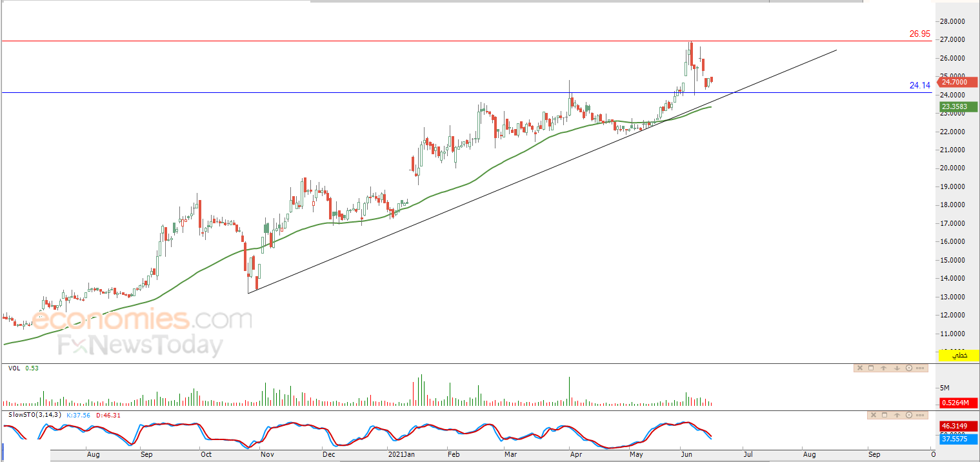Screen dimensions: 980x462
Task: Select the moving average tag 23.3583
Action: (959, 107)
